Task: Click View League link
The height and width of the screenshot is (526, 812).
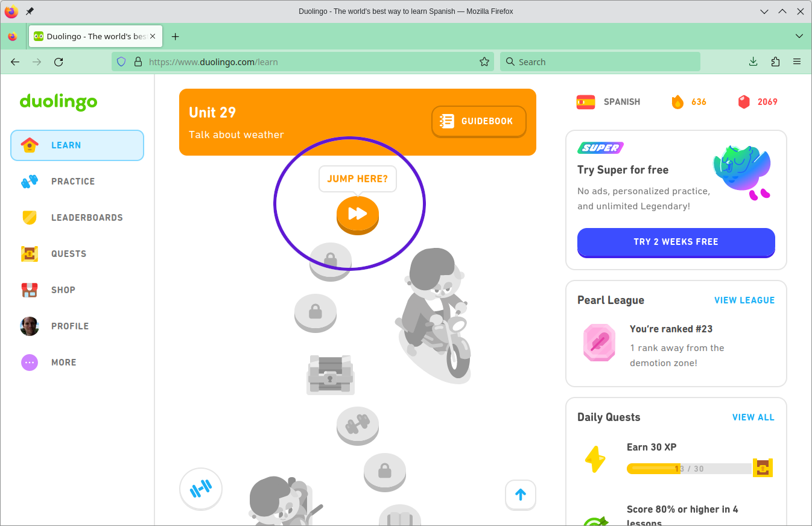Action: tap(744, 300)
